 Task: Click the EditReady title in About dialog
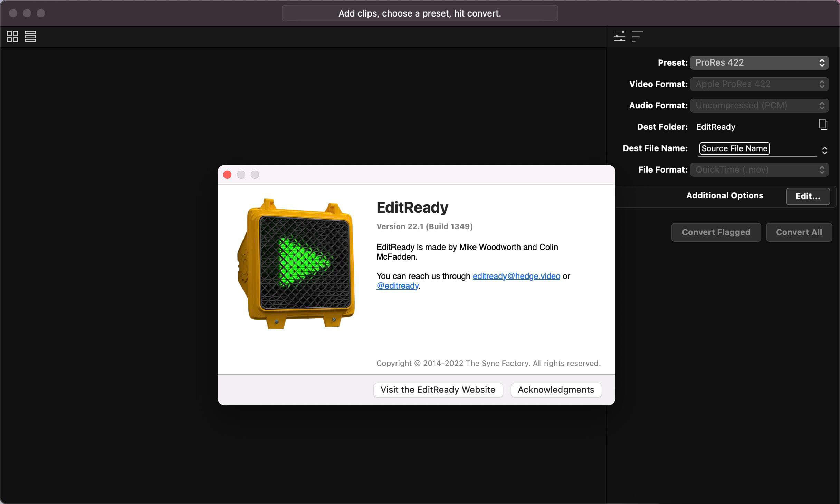click(412, 207)
